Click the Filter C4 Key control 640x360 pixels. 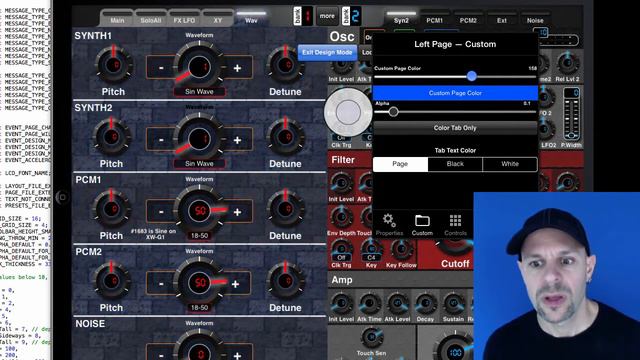[x=371, y=250]
